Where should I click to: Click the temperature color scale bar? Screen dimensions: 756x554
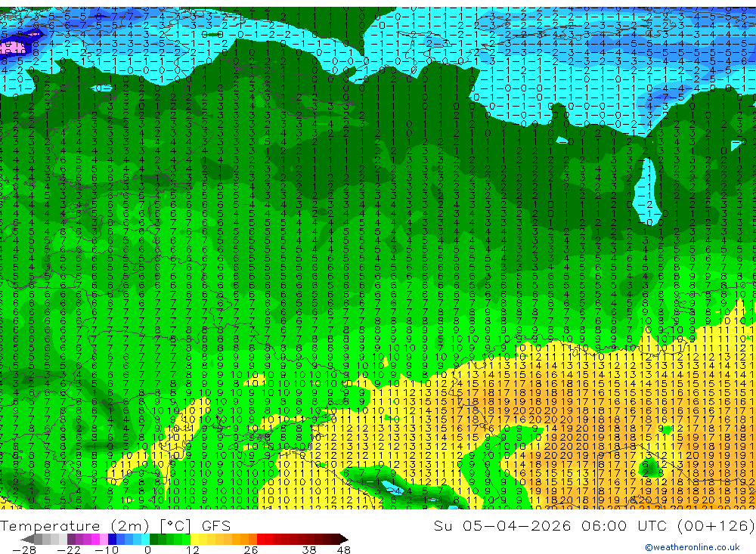[x=184, y=539]
